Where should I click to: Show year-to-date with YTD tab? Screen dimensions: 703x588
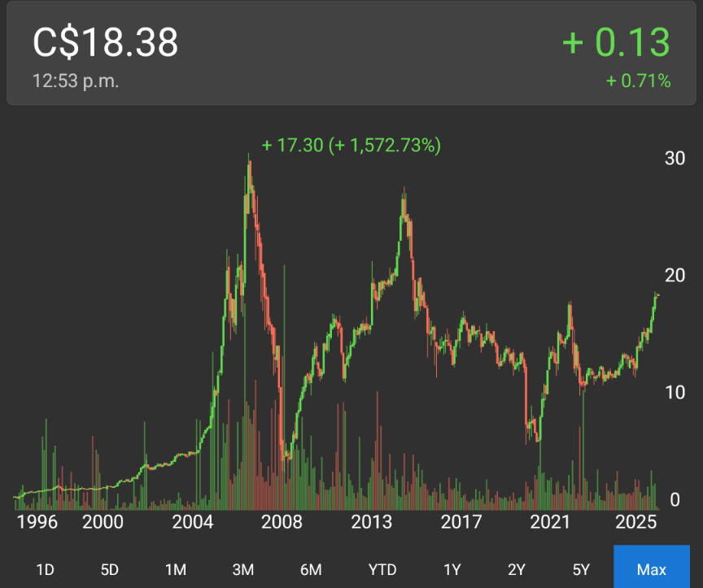pos(382,569)
